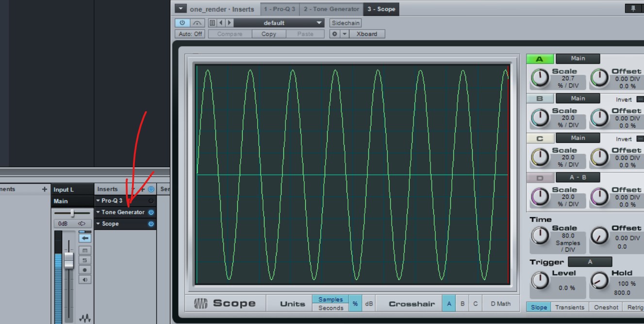Change the Auto: Off automation mode
This screenshot has width=644, height=324.
(x=190, y=34)
